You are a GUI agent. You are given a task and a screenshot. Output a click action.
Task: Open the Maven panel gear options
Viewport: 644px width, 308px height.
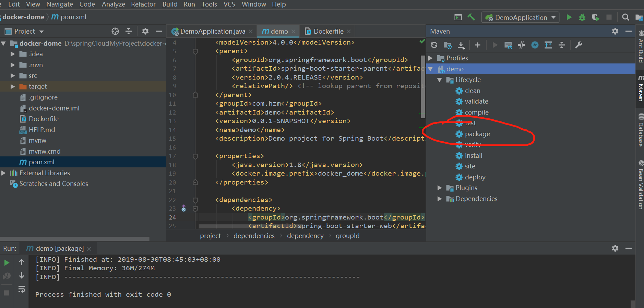615,31
